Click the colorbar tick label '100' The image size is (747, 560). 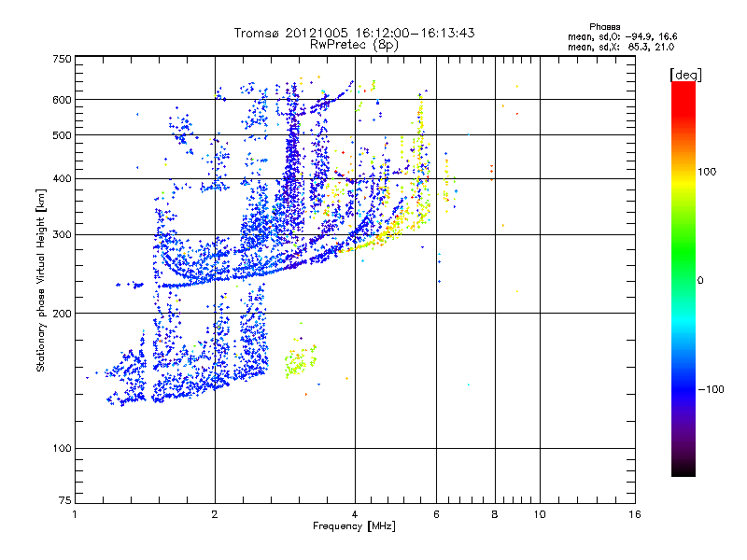707,172
